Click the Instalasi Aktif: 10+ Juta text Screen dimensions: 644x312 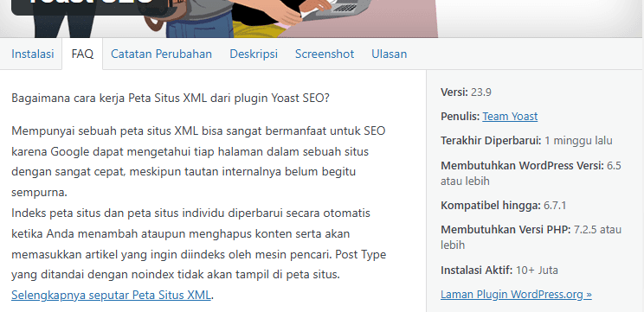tap(499, 271)
